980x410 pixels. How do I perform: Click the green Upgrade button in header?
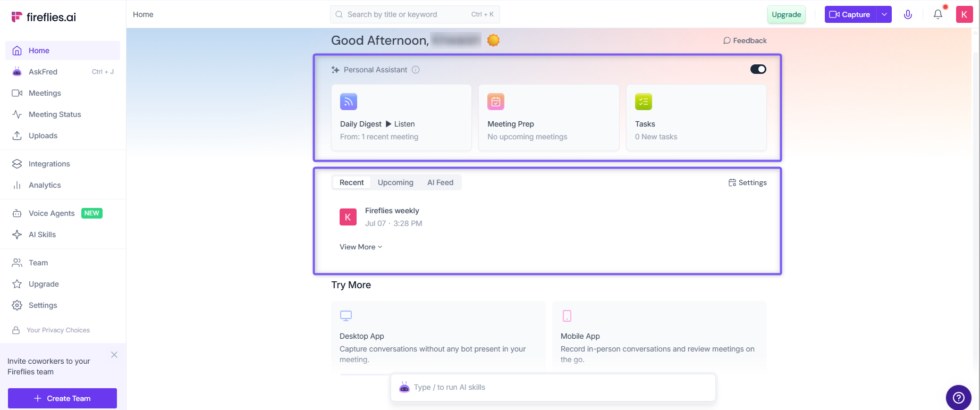point(786,14)
